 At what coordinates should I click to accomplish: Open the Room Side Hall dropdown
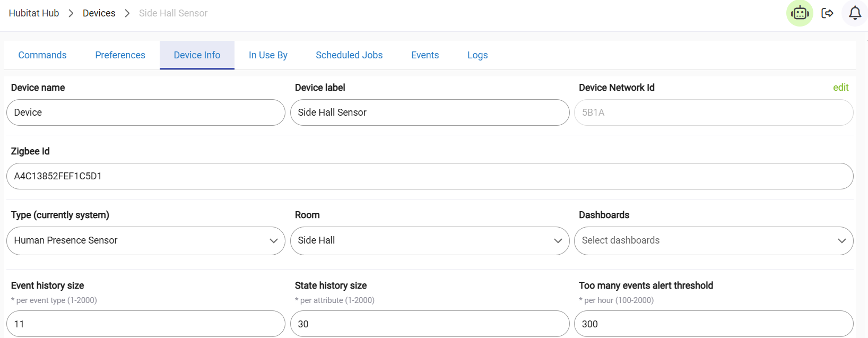(429, 240)
